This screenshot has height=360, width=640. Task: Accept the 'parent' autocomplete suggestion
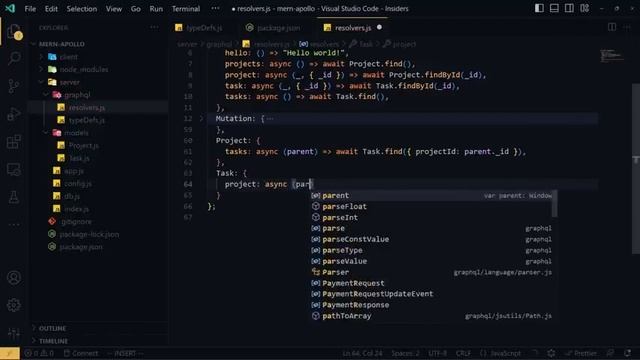click(x=432, y=196)
